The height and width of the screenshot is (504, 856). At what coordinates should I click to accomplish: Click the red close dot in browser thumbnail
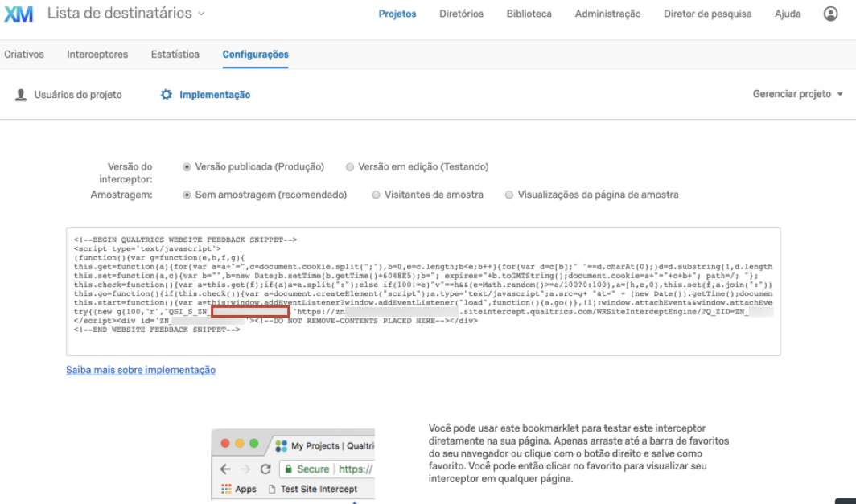pyautogui.click(x=225, y=444)
